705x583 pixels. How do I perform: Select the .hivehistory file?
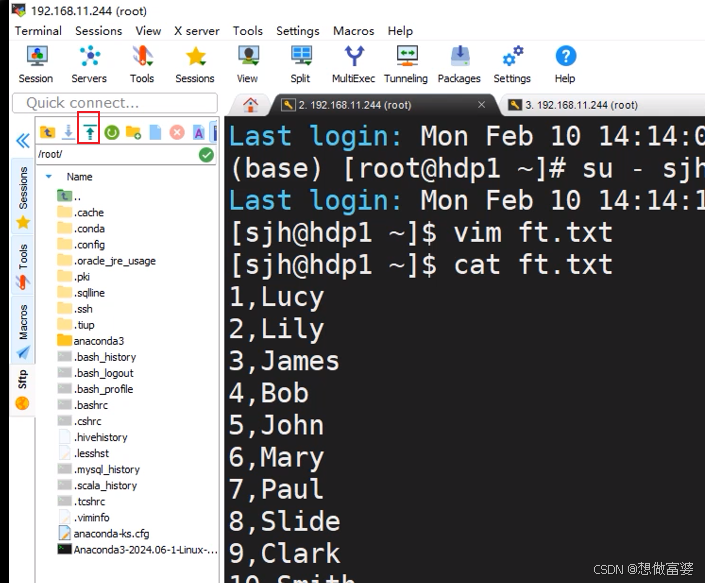93,437
